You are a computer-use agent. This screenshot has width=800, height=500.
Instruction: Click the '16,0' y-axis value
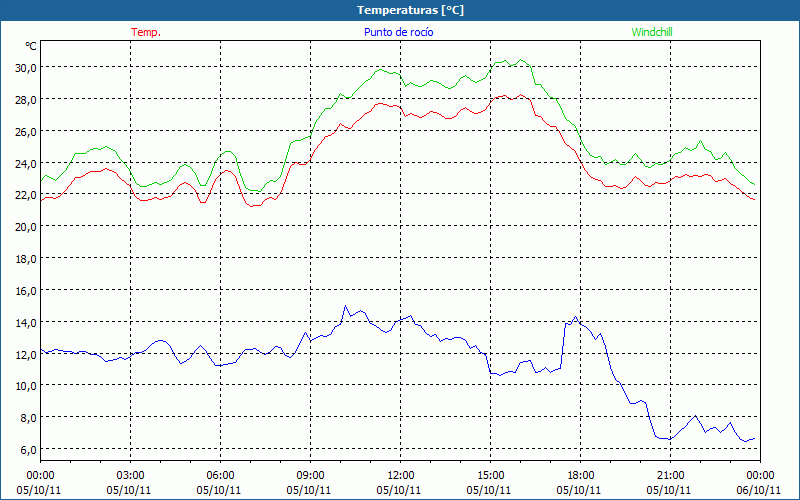[26, 291]
